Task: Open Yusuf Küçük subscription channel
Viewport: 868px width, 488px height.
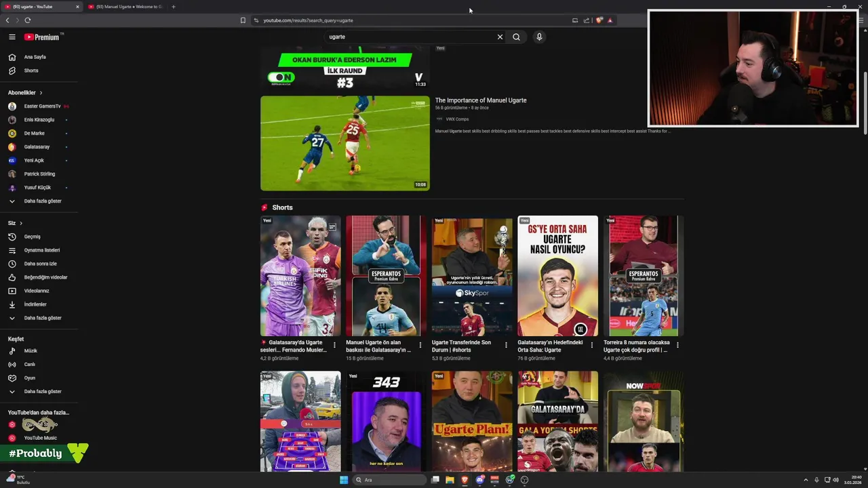Action: point(39,188)
